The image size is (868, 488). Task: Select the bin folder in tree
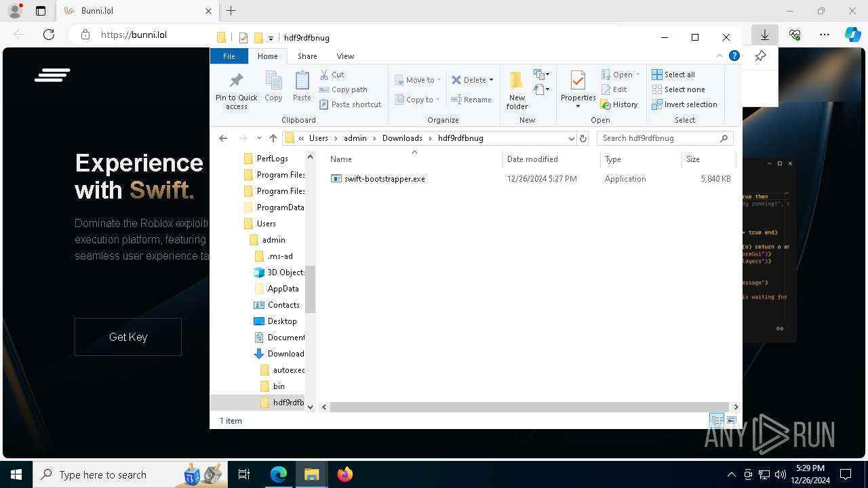273,386
